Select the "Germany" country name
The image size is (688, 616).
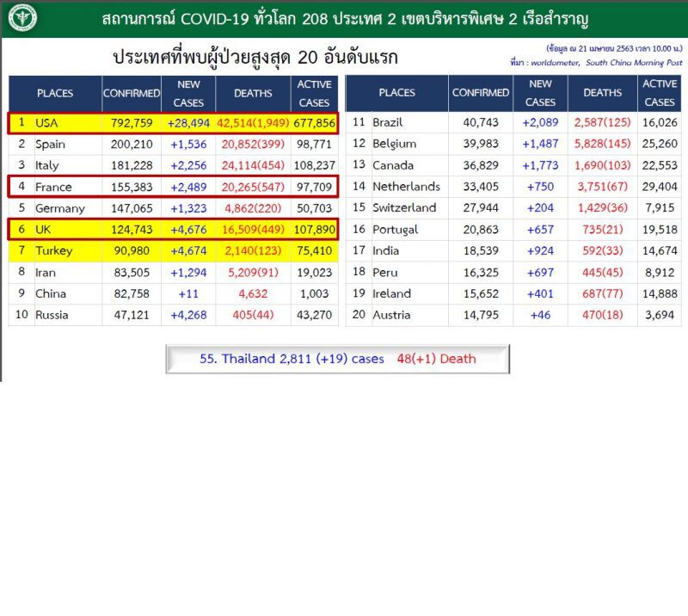[x=60, y=208]
